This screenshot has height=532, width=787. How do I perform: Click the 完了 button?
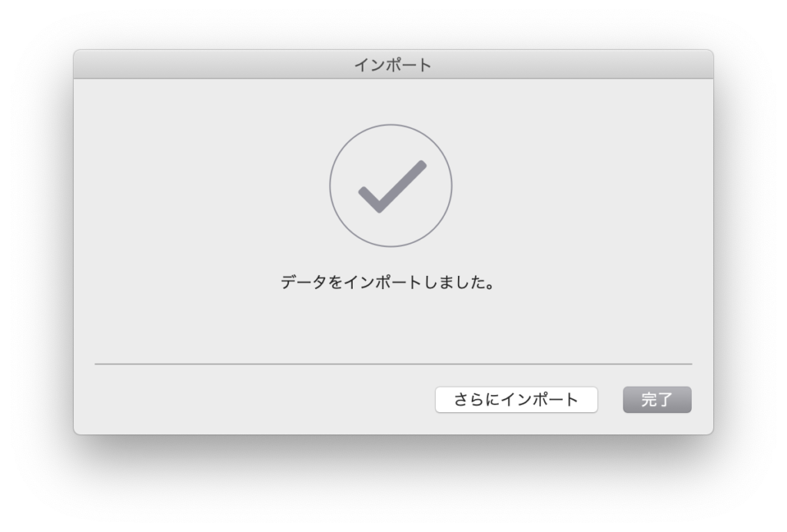point(657,400)
